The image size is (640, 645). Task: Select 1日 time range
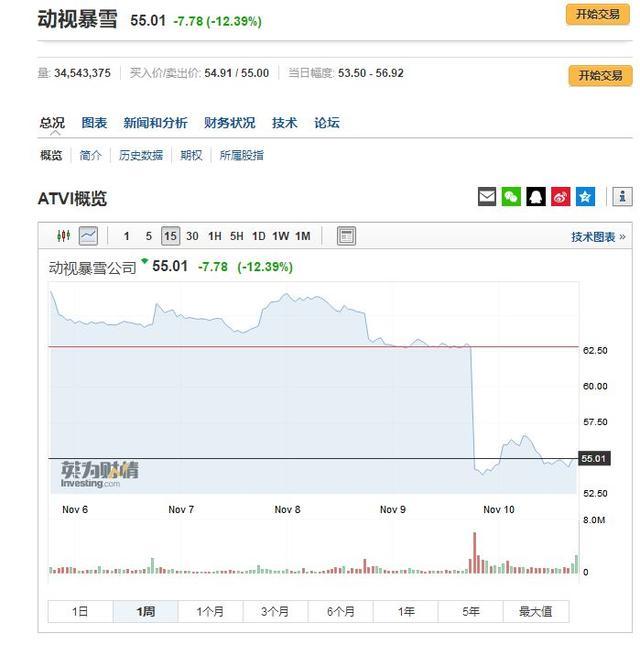point(80,612)
